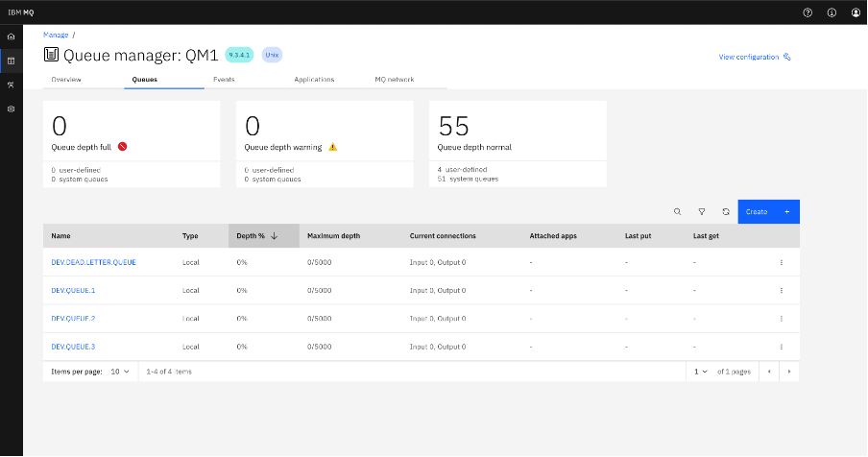Open the Home icon in sidebar
The image size is (868, 457).
pos(12,36)
